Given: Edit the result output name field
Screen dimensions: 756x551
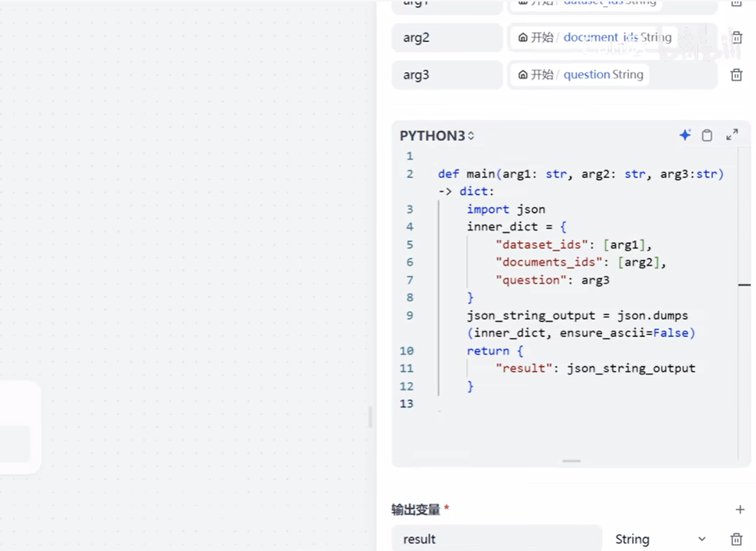Looking at the screenshot, I should click(x=496, y=539).
